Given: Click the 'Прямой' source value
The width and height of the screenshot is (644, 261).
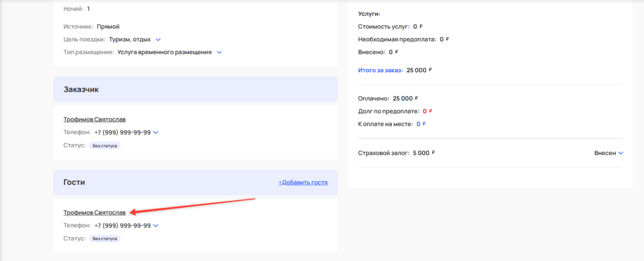Looking at the screenshot, I should click(x=108, y=26).
